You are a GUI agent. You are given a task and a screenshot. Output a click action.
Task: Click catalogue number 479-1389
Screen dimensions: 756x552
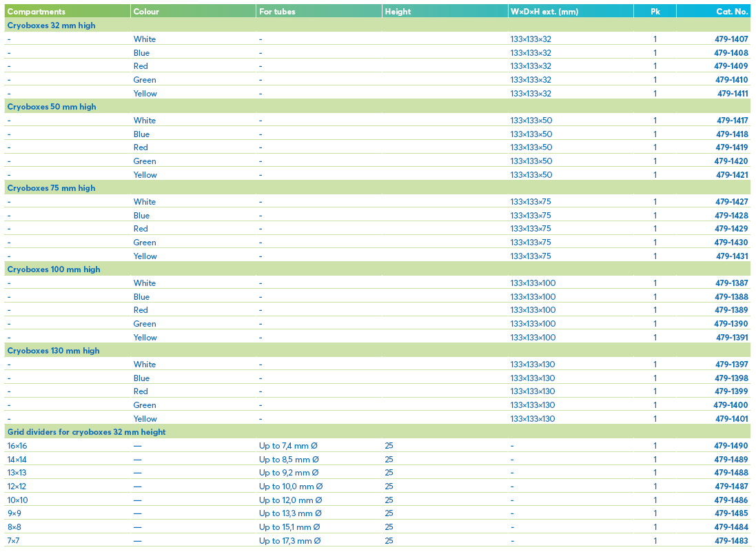[732, 310]
